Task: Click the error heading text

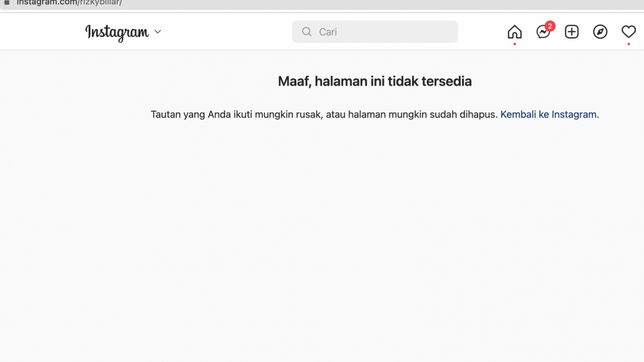Action: pyautogui.click(x=375, y=81)
